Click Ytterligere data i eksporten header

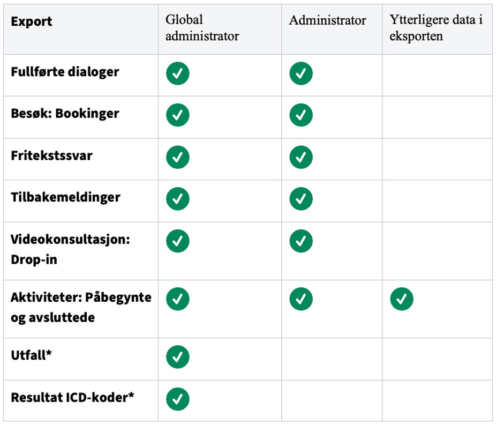(436, 28)
